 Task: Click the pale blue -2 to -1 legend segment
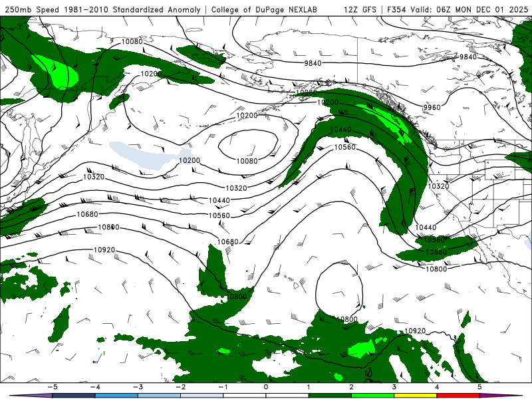[x=202, y=396]
